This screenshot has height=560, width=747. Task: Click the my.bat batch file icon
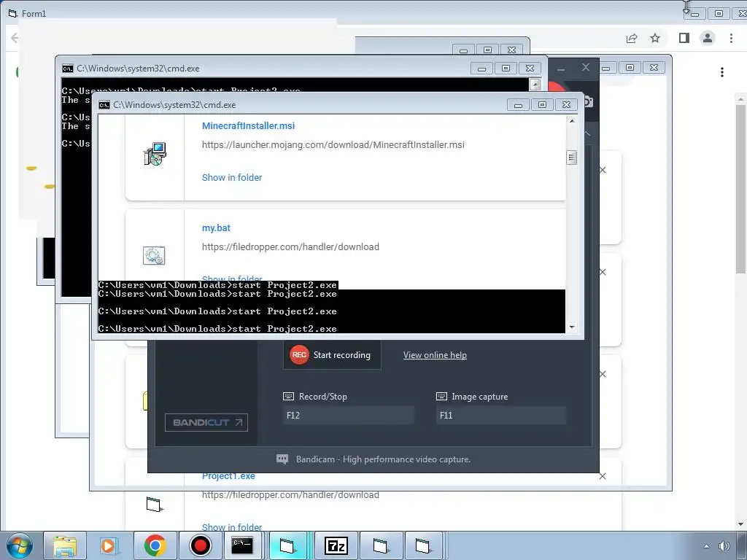pyautogui.click(x=154, y=256)
